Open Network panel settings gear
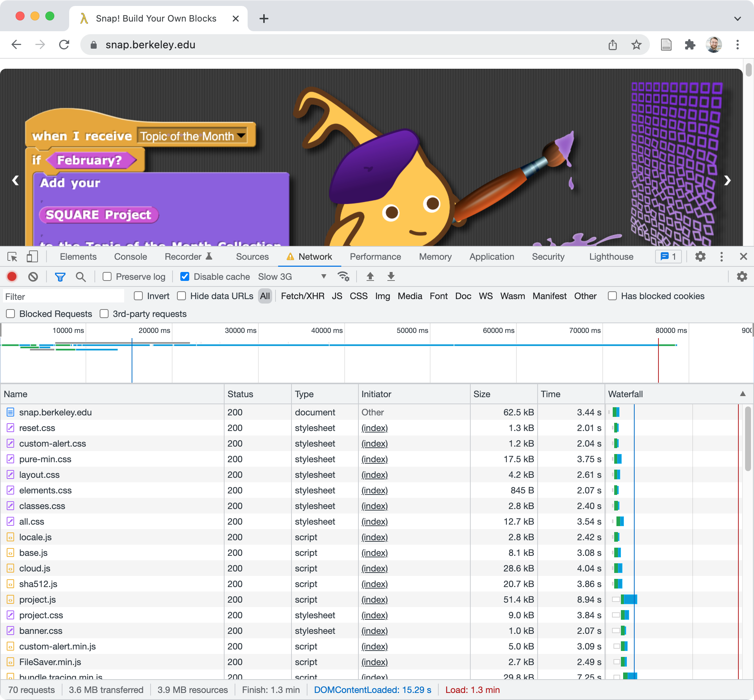Viewport: 754px width, 700px height. (742, 276)
